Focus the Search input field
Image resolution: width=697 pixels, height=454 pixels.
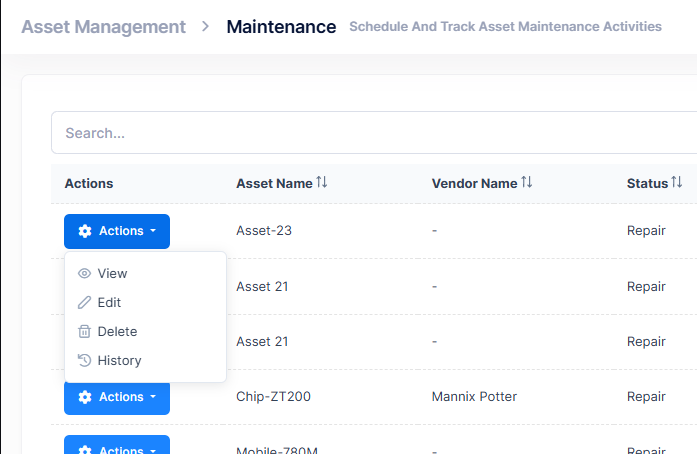pos(374,133)
